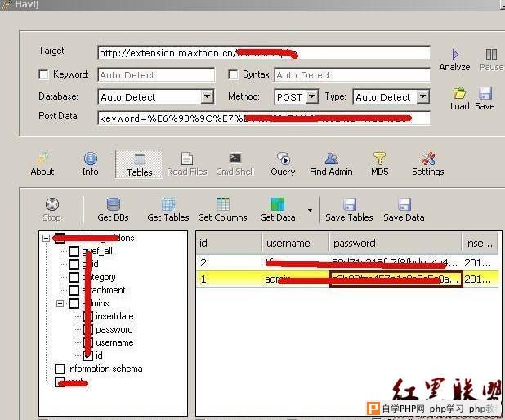Open the Method POST dropdown
This screenshot has height=420, width=505.
[312, 96]
